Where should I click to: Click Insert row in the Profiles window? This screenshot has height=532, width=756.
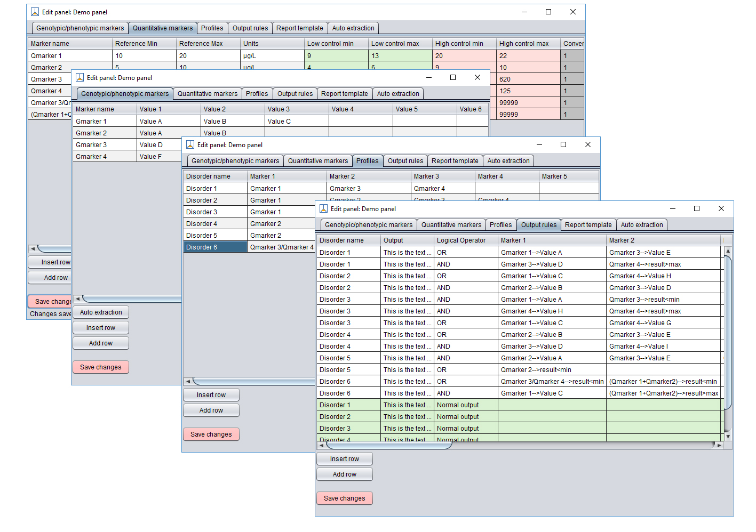coord(211,394)
